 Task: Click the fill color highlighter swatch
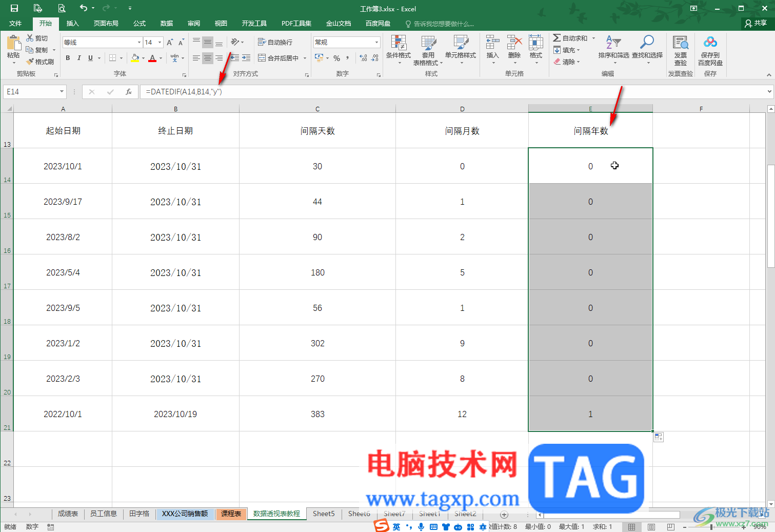pyautogui.click(x=135, y=58)
